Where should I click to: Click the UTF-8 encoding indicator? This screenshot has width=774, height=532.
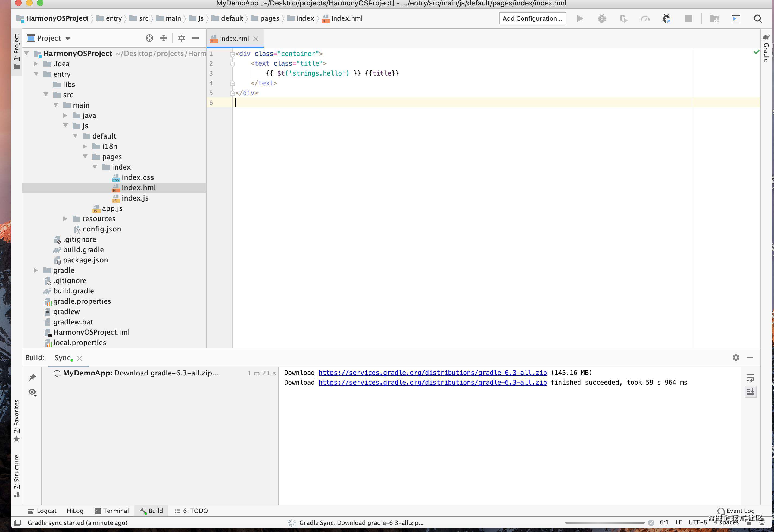point(698,522)
